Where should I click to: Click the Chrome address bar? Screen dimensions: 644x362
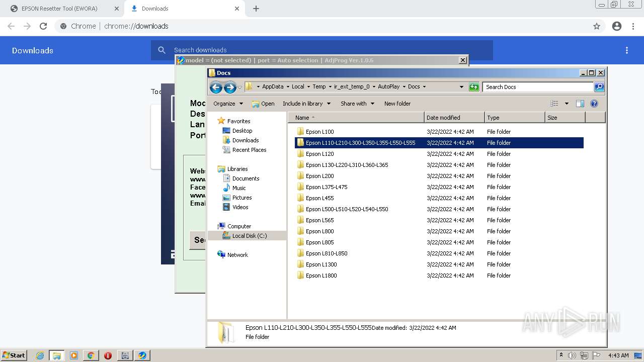[x=322, y=26]
